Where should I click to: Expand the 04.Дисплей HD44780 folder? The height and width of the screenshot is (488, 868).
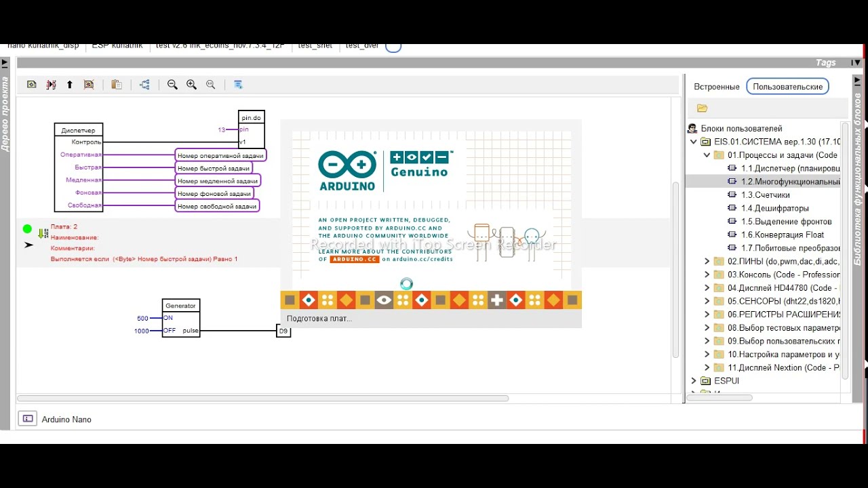[x=707, y=288]
